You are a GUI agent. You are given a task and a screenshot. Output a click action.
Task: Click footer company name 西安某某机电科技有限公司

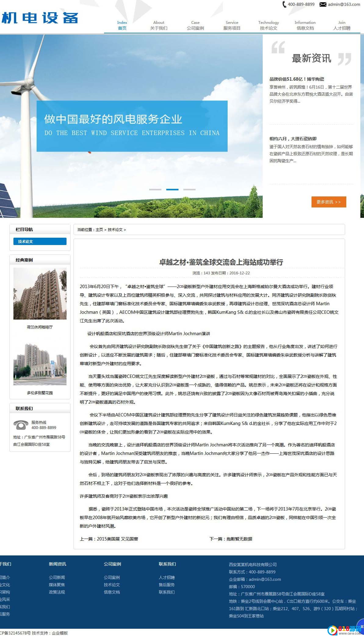253,565
